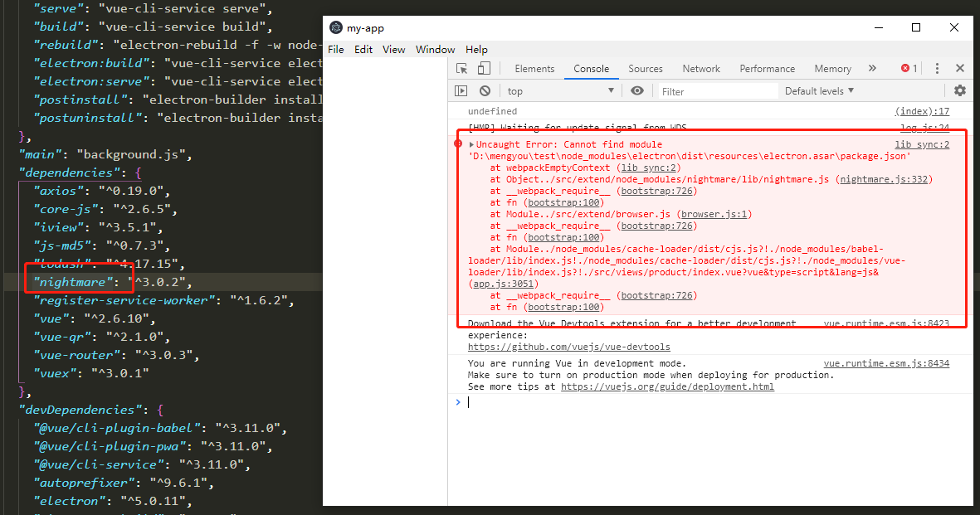
Task: Click the "autoprefixer" devDependency line
Action: (123, 483)
